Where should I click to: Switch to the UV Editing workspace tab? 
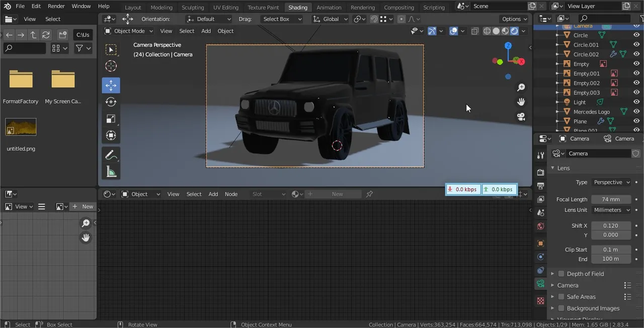point(226,8)
